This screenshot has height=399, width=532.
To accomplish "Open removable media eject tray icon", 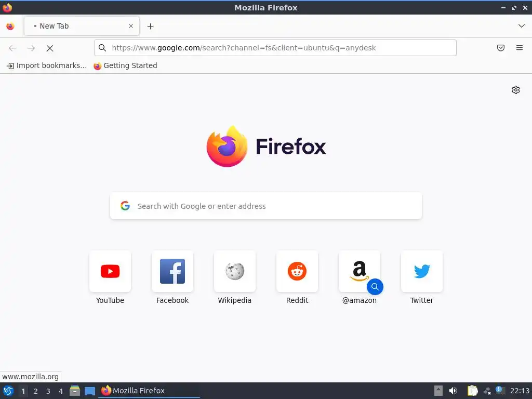I will coord(438,391).
